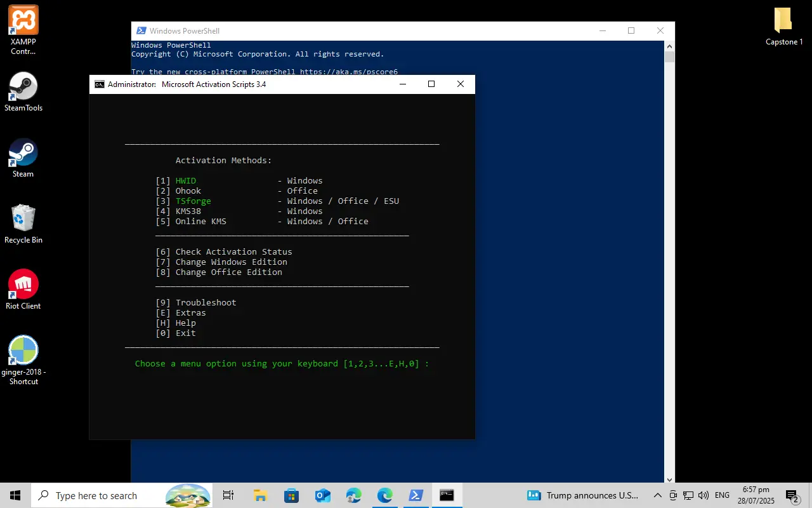Click the "Activation Methods:" heading
The height and width of the screenshot is (508, 812).
pyautogui.click(x=224, y=161)
